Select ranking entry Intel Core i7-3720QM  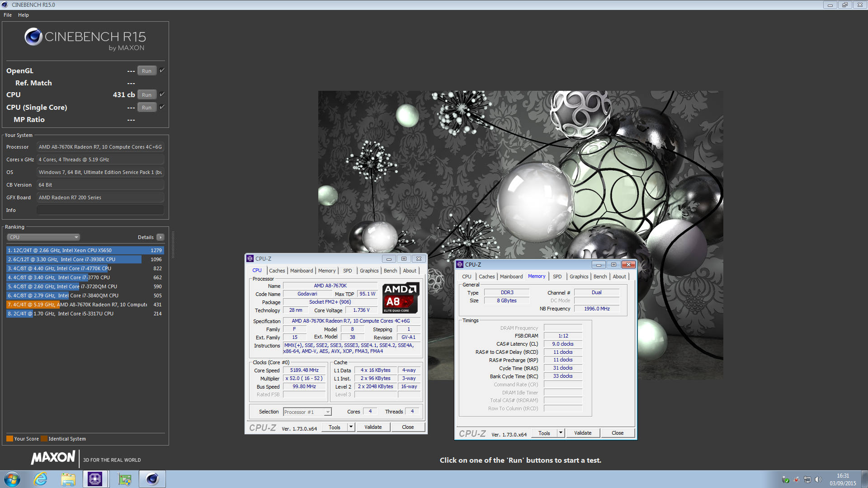85,286
